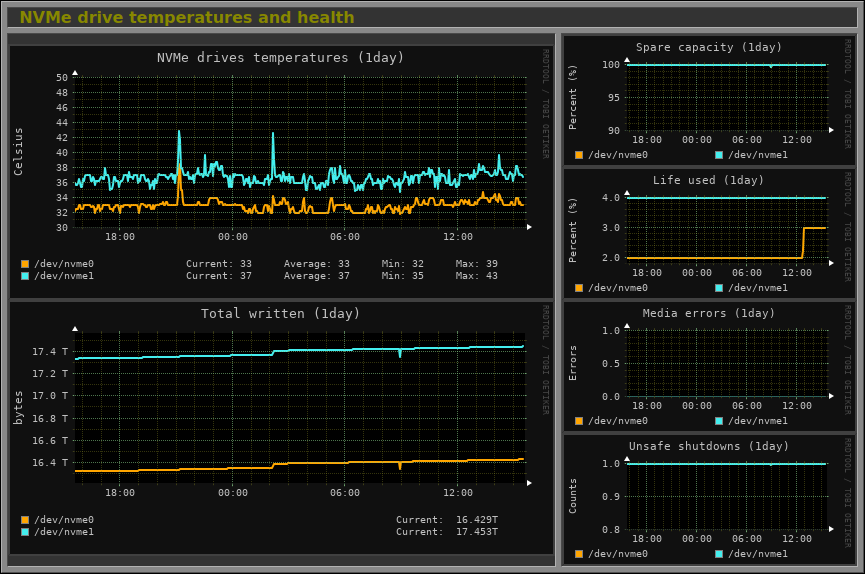
Task: Click 'Spare capacity (1day)' graph title
Action: (709, 47)
